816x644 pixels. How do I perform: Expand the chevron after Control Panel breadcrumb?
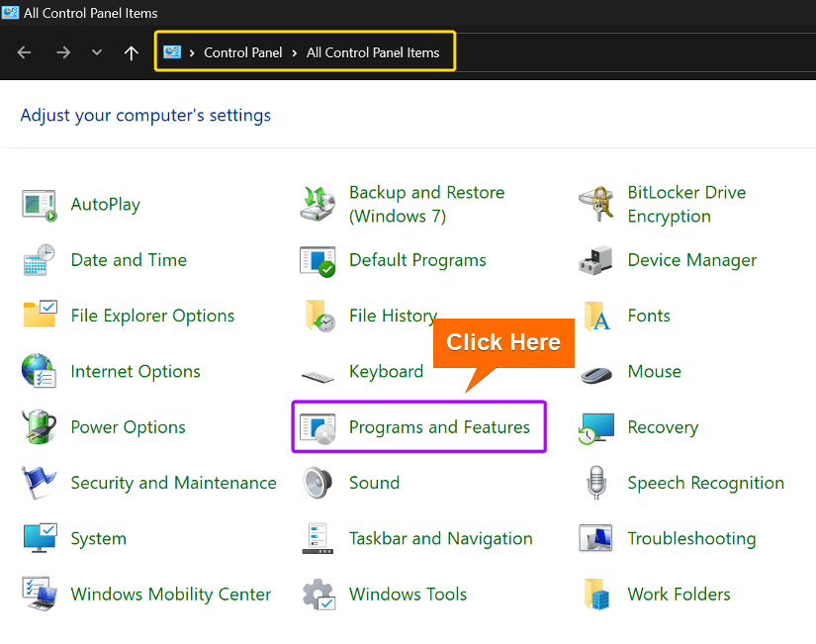pos(294,52)
